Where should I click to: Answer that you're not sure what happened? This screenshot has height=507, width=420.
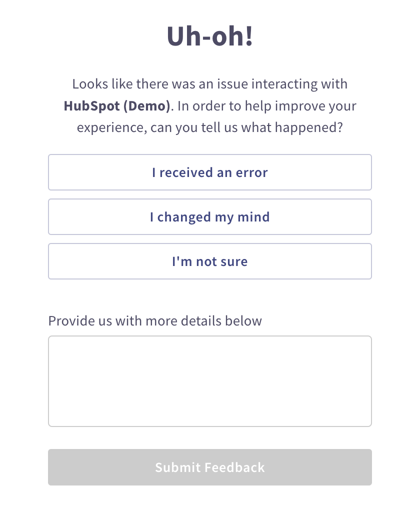point(210,261)
